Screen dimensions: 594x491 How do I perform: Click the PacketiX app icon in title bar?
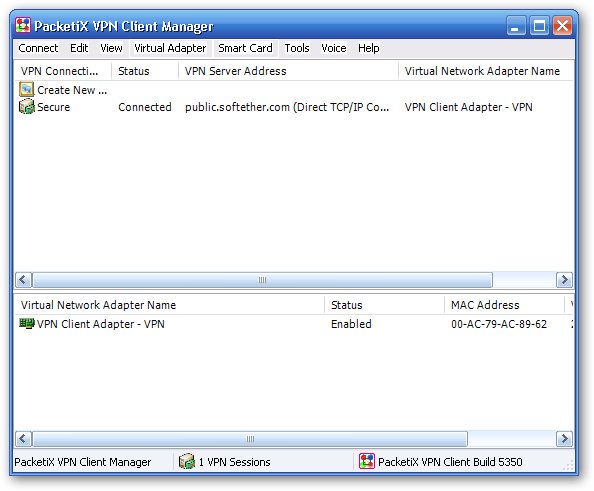coord(23,26)
